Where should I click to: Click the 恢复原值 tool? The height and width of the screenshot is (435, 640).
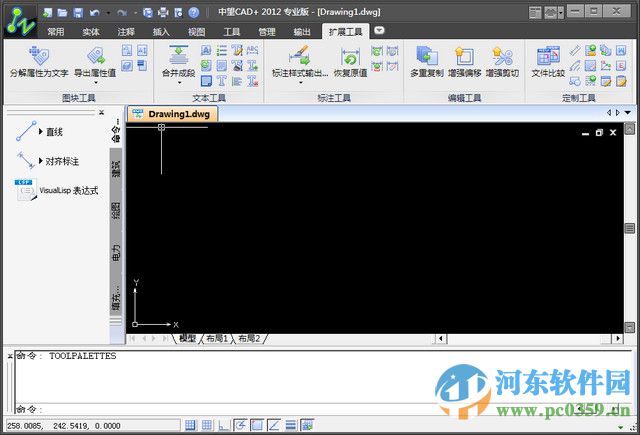(350, 61)
